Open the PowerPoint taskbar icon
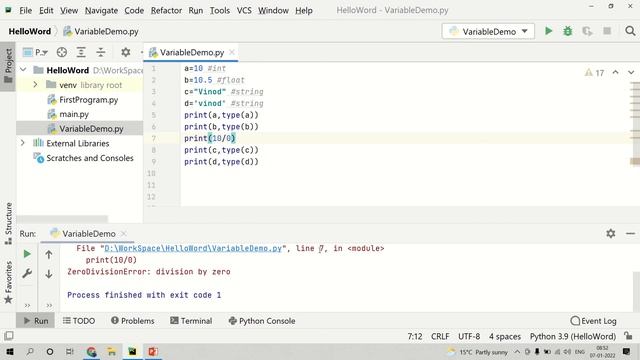 (x=153, y=351)
